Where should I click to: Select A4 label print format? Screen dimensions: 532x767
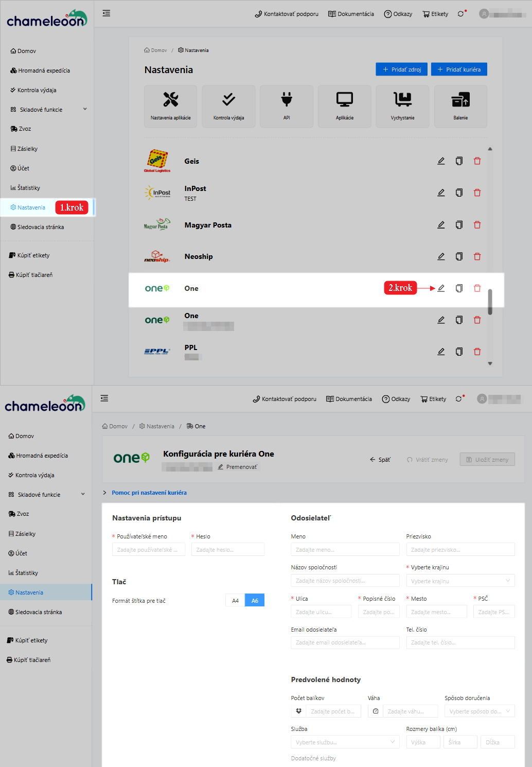(235, 601)
